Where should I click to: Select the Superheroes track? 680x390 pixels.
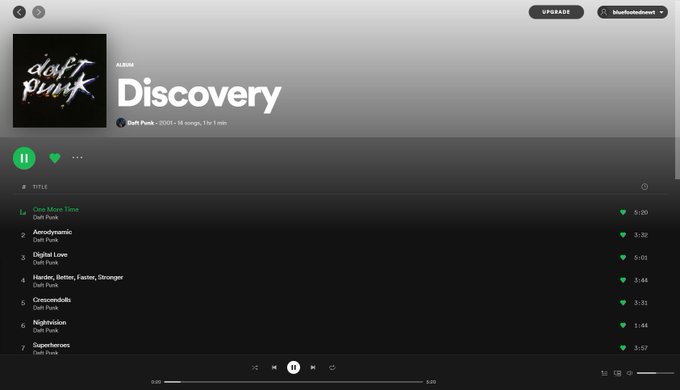(x=51, y=345)
